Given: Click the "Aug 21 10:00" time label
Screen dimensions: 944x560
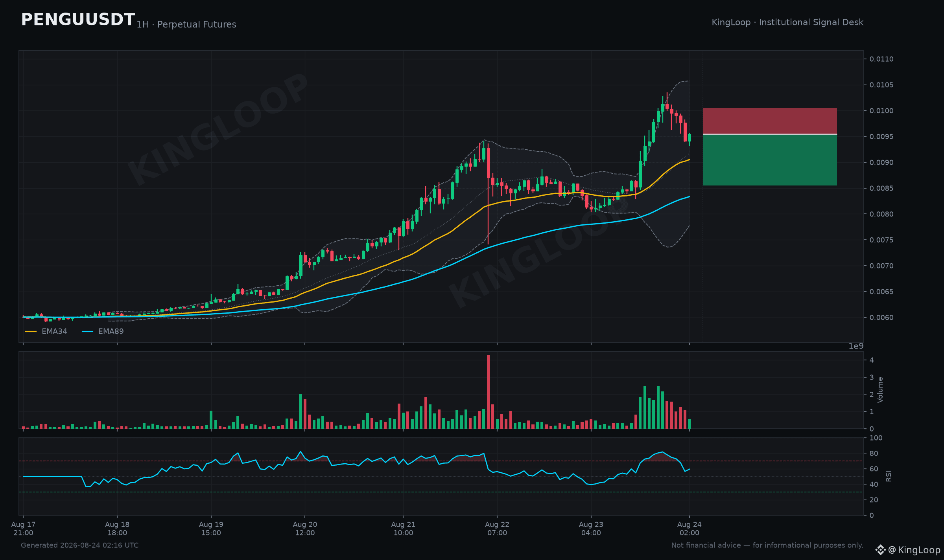Looking at the screenshot, I should click(403, 529).
